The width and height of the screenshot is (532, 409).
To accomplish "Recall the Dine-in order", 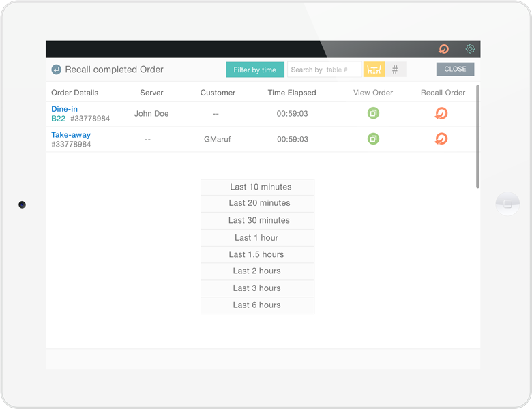I will (x=441, y=113).
